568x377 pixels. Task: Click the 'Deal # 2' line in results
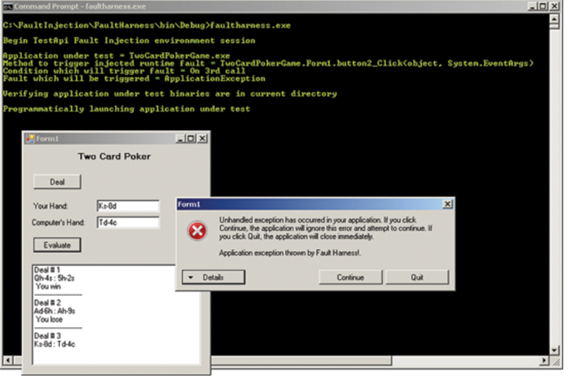coord(47,303)
